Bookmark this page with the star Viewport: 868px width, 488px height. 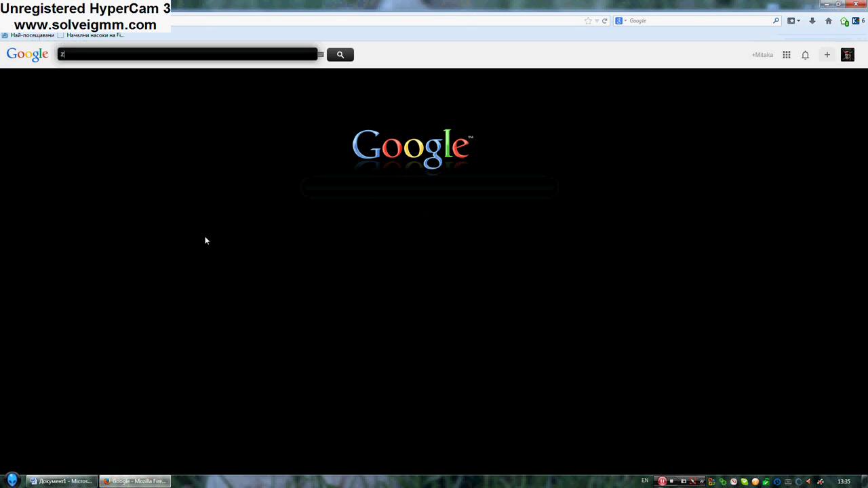click(587, 21)
